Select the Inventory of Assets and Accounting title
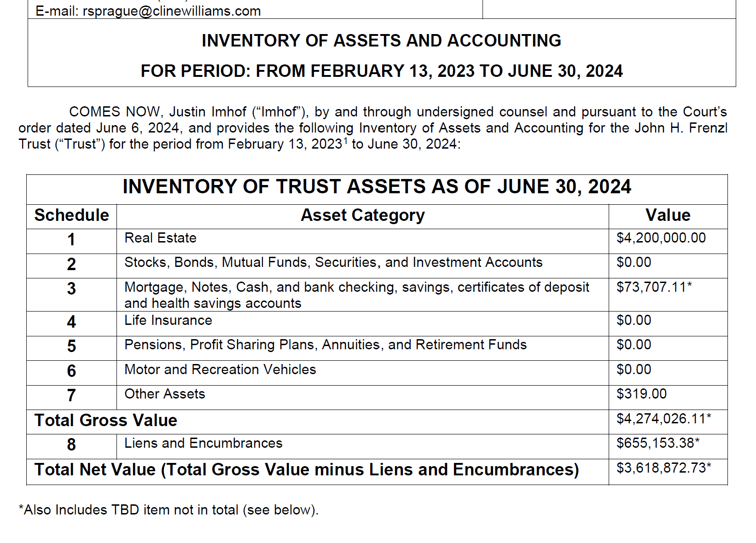756x543 pixels. point(381,40)
